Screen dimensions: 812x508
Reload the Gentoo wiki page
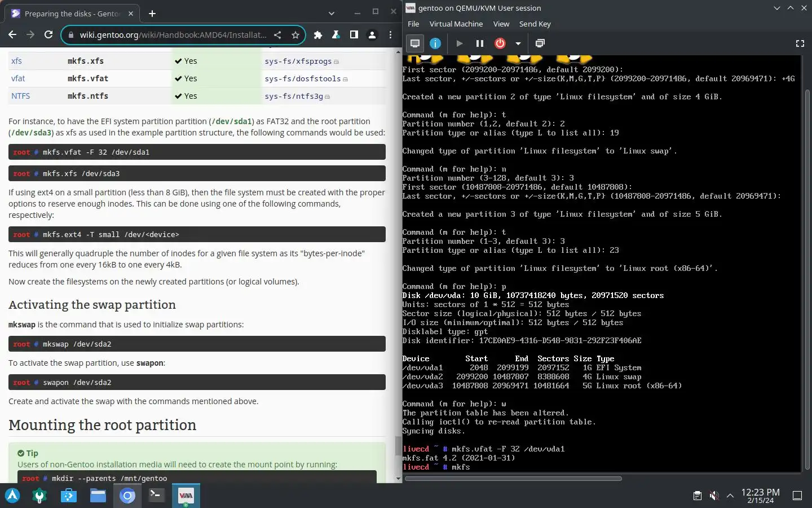click(48, 35)
